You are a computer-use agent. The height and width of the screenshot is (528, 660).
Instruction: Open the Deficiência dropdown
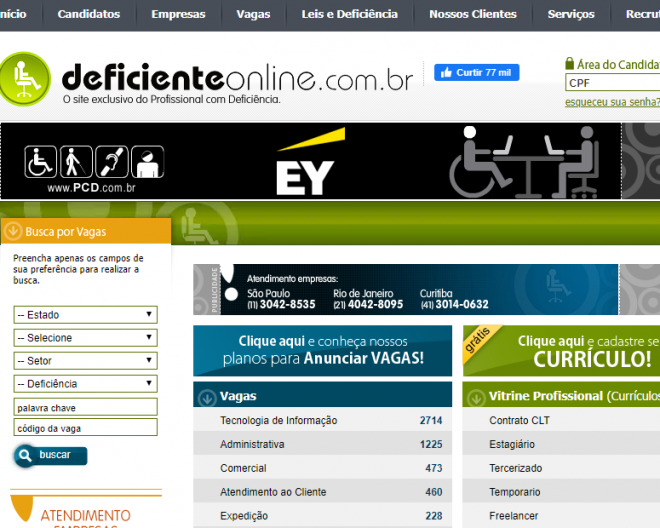tap(85, 384)
